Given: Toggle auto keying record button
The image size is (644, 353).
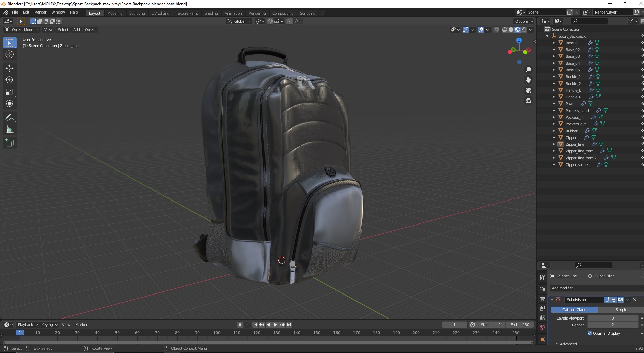Looking at the screenshot, I should point(240,325).
